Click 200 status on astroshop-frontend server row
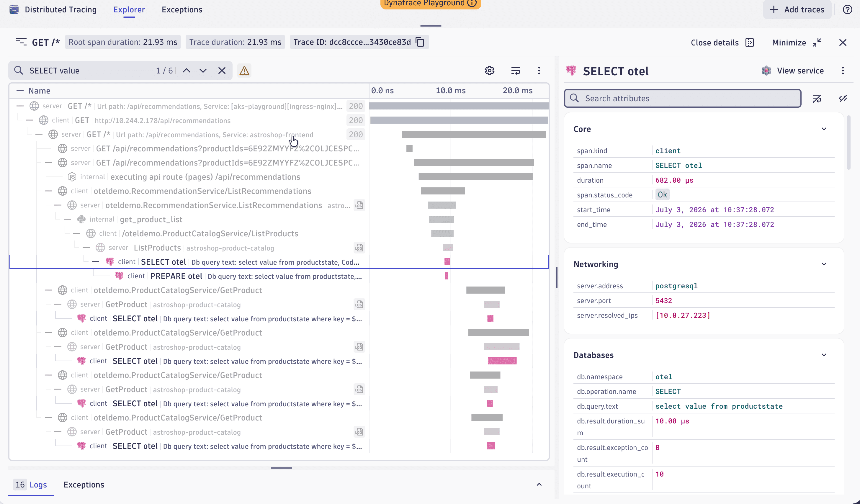Image resolution: width=860 pixels, height=504 pixels. pyautogui.click(x=356, y=135)
